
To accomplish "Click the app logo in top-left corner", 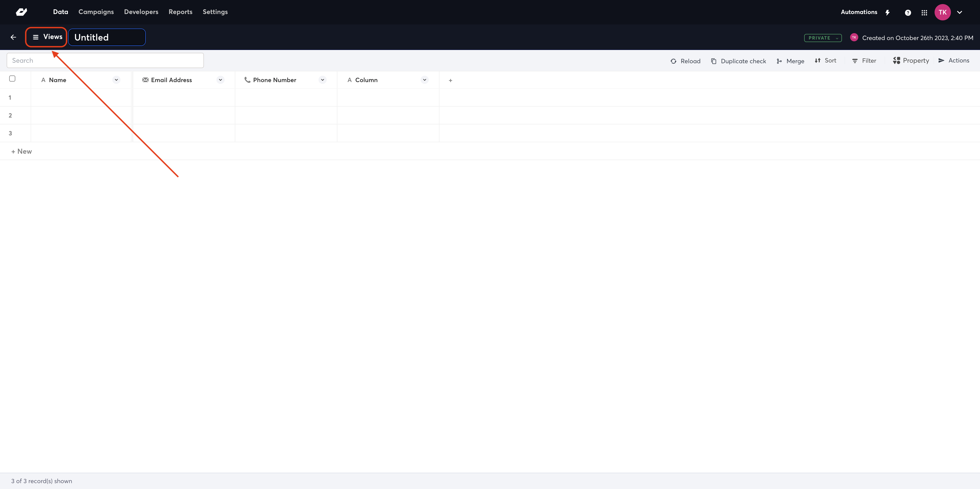I will point(21,12).
